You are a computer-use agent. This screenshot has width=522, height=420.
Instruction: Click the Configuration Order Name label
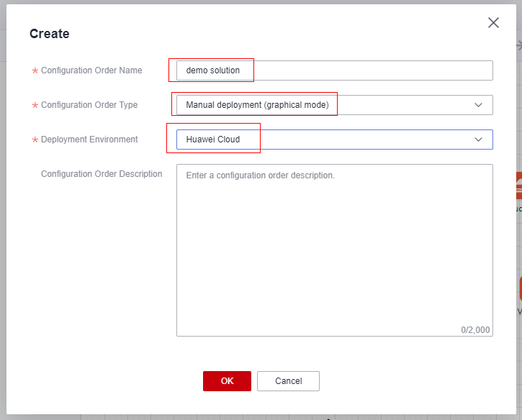[91, 70]
